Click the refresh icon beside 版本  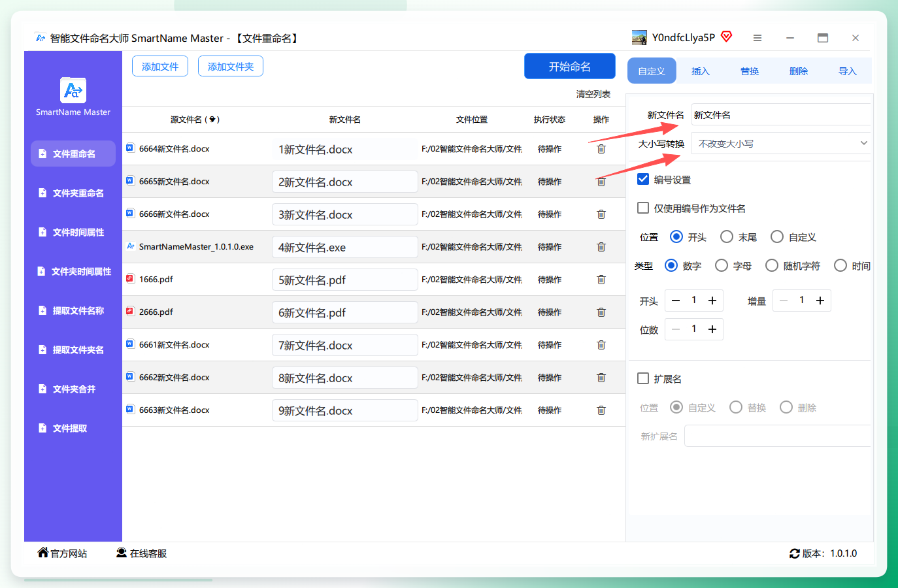(795, 553)
